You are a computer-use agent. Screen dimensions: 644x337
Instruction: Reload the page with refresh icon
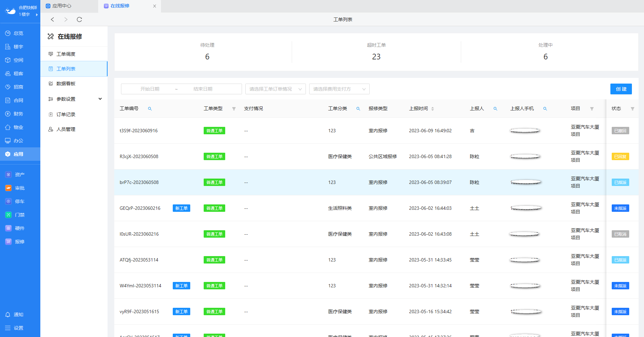(x=79, y=19)
